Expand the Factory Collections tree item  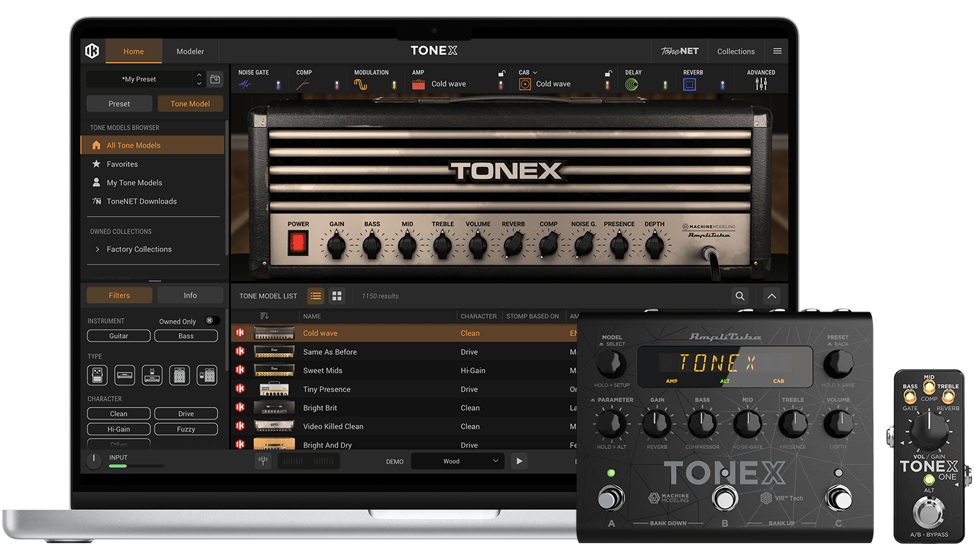pos(96,249)
